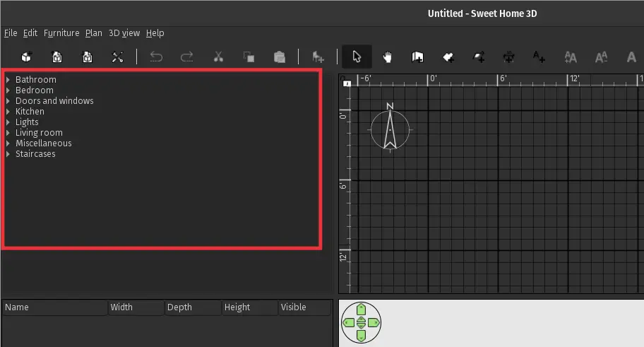Open the Furniture menu
Screen dimensions: 644x347
tap(61, 33)
